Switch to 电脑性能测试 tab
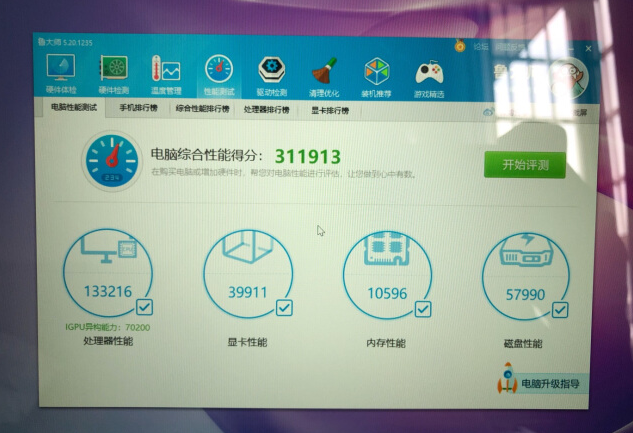This screenshot has width=633, height=433. [x=74, y=107]
